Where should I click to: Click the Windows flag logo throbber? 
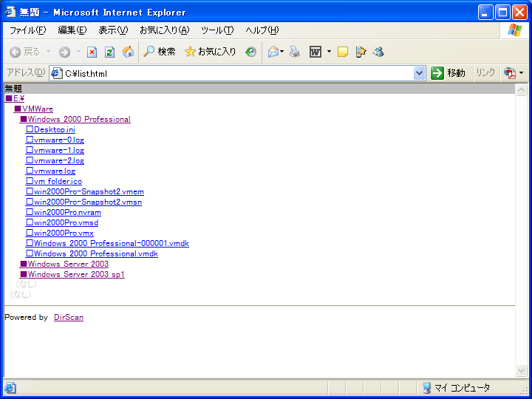515,30
